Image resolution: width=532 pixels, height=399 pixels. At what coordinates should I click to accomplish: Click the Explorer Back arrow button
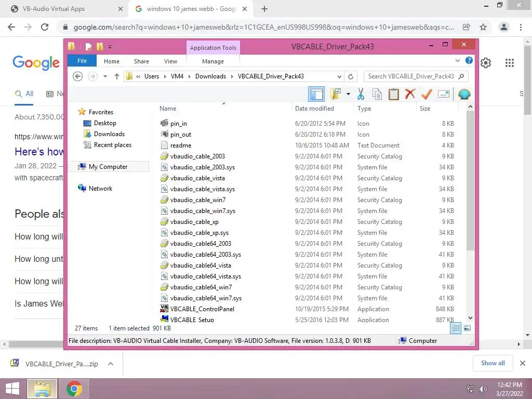(x=78, y=76)
